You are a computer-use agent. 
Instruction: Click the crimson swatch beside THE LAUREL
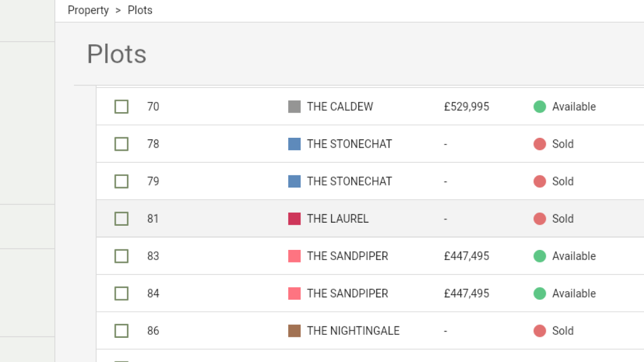(294, 219)
